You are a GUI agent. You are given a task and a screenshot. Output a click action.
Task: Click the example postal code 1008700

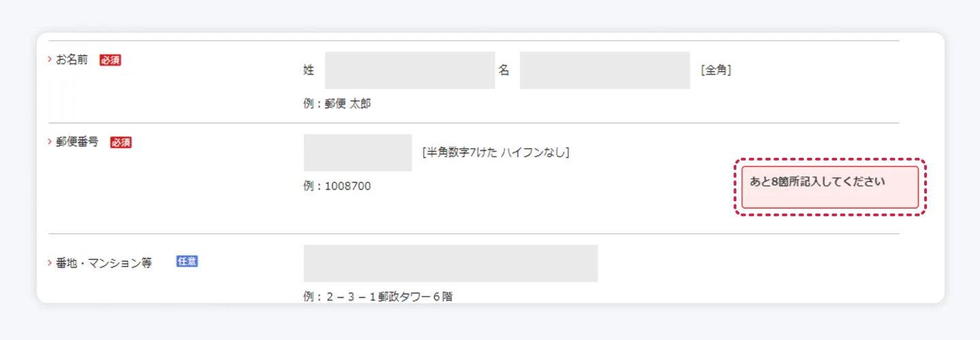[347, 186]
